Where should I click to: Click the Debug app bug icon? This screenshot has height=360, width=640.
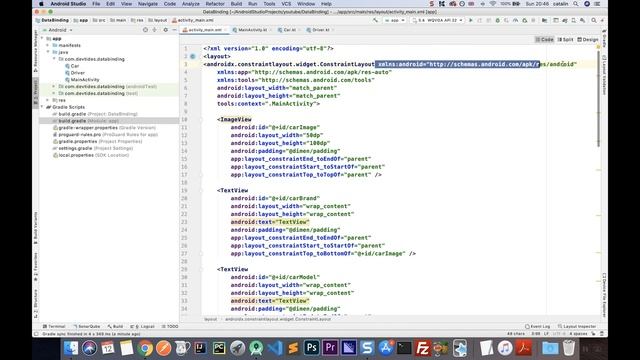tap(498, 20)
